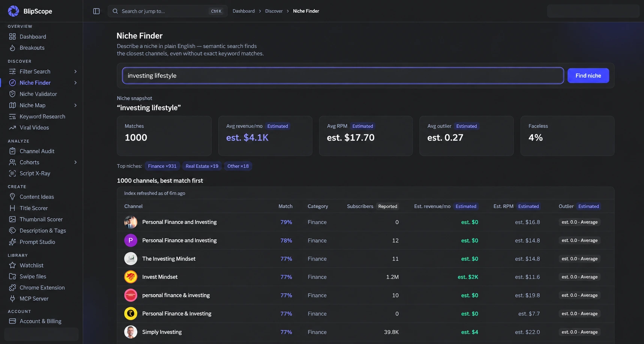The image size is (644, 344).
Task: Sort by the Match column header
Action: coord(285,206)
